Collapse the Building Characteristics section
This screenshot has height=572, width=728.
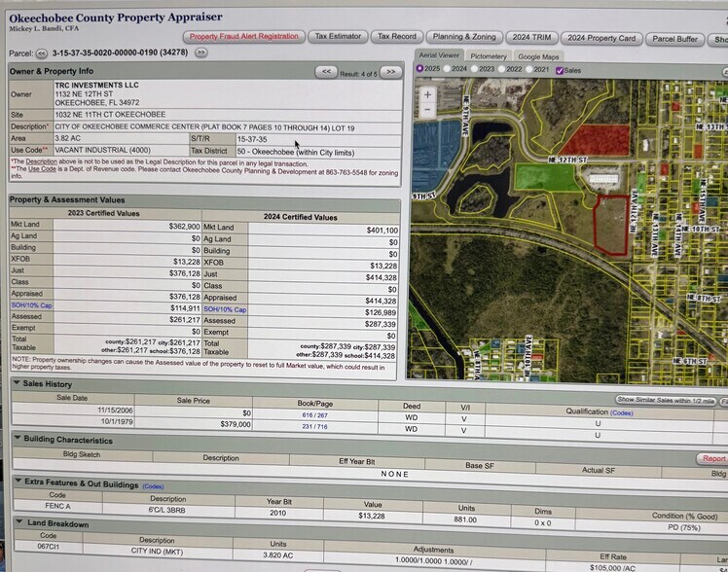tap(17, 440)
